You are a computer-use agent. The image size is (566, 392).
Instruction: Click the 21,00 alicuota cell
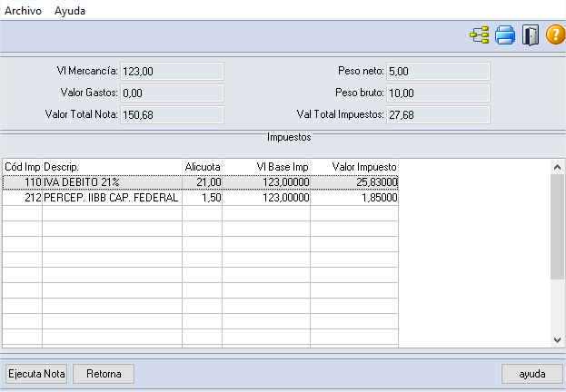click(x=202, y=182)
